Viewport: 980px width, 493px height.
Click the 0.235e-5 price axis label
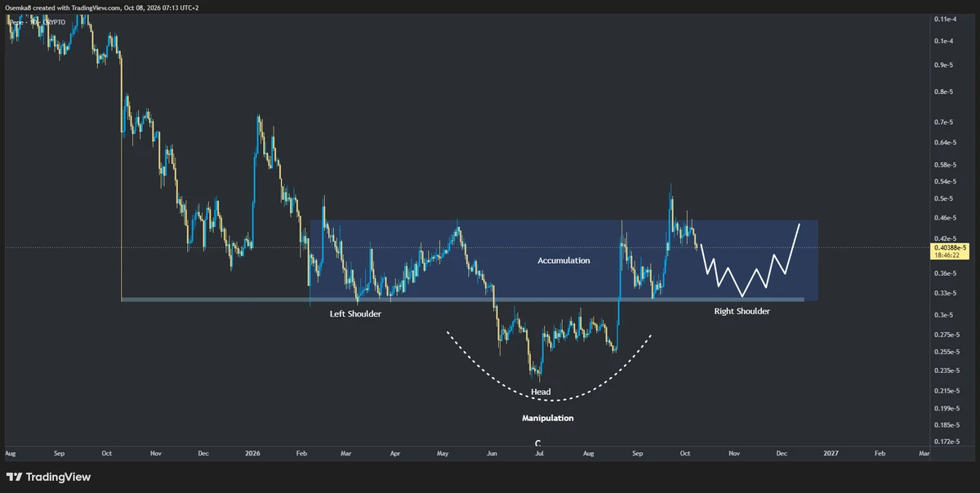[x=947, y=371]
